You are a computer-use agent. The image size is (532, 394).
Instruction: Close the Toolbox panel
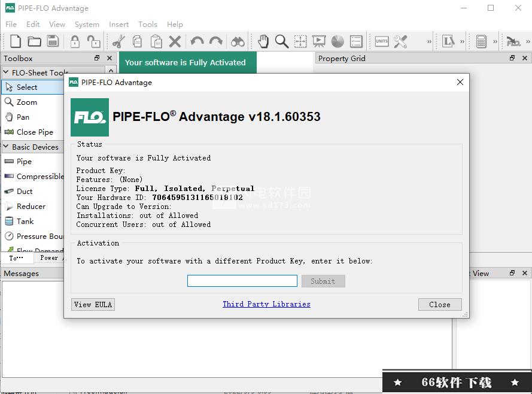coord(110,58)
